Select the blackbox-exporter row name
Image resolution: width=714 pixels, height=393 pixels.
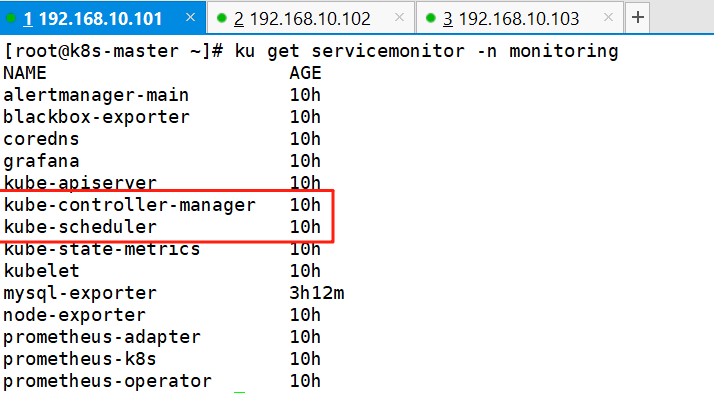coord(96,117)
